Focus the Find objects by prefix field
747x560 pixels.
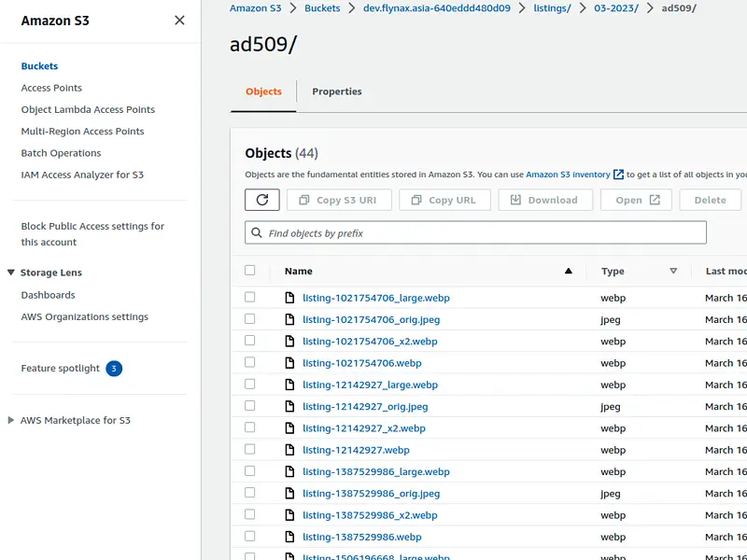pos(475,232)
